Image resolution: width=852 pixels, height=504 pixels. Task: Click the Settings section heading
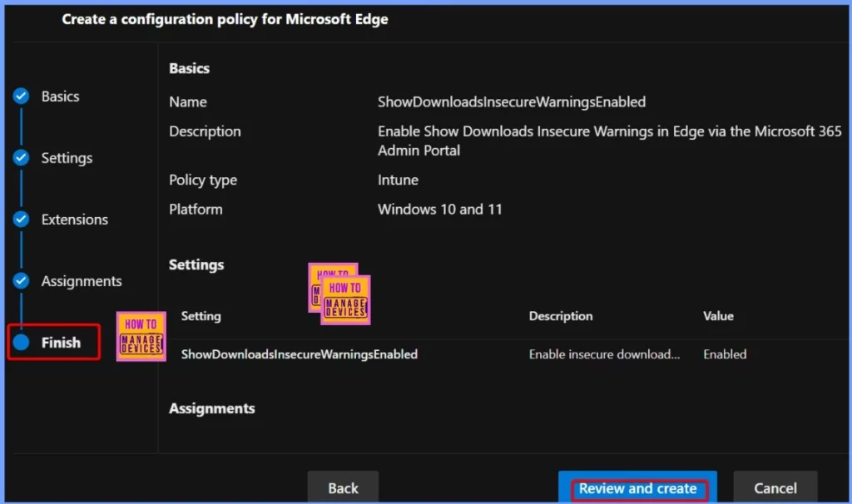[x=196, y=265]
